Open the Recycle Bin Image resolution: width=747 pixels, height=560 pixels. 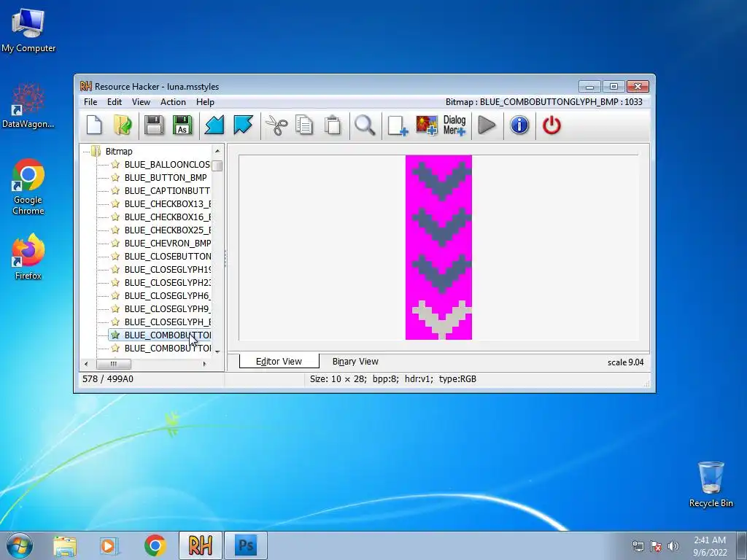click(711, 484)
